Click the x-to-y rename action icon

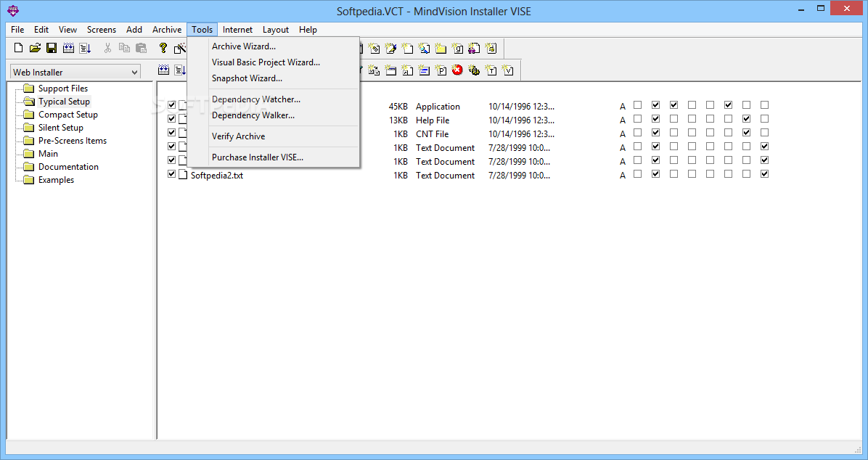point(374,70)
